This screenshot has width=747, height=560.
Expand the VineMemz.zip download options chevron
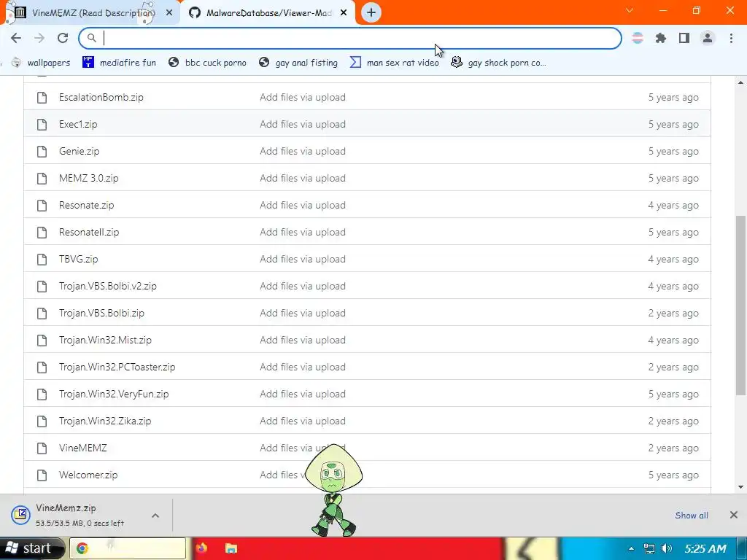pyautogui.click(x=155, y=516)
